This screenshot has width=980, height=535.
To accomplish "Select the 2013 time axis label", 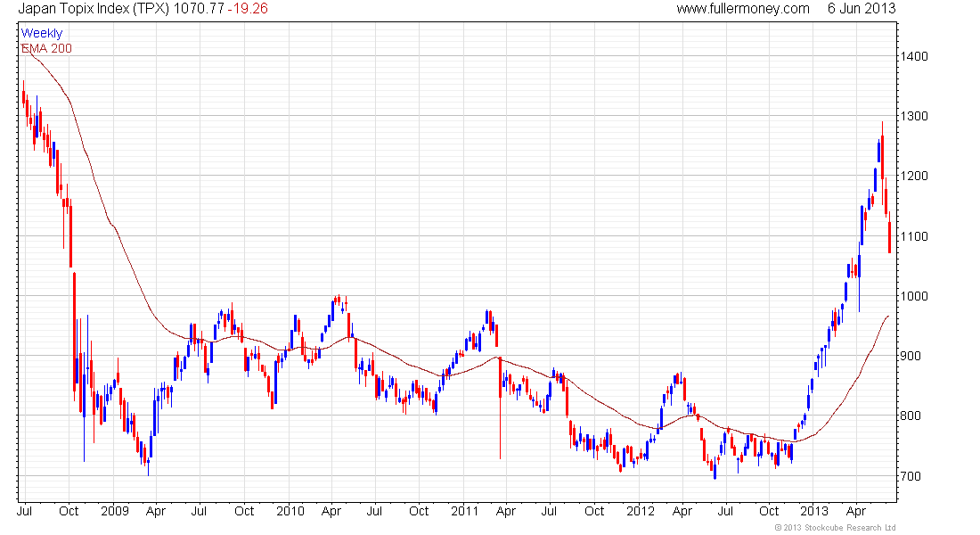I will pyautogui.click(x=814, y=511).
